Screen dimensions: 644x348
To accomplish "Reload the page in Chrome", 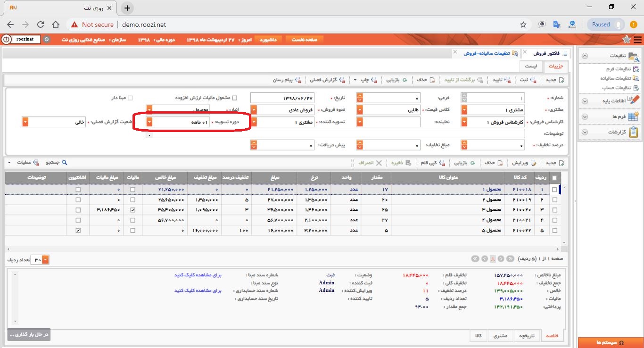I will click(41, 25).
